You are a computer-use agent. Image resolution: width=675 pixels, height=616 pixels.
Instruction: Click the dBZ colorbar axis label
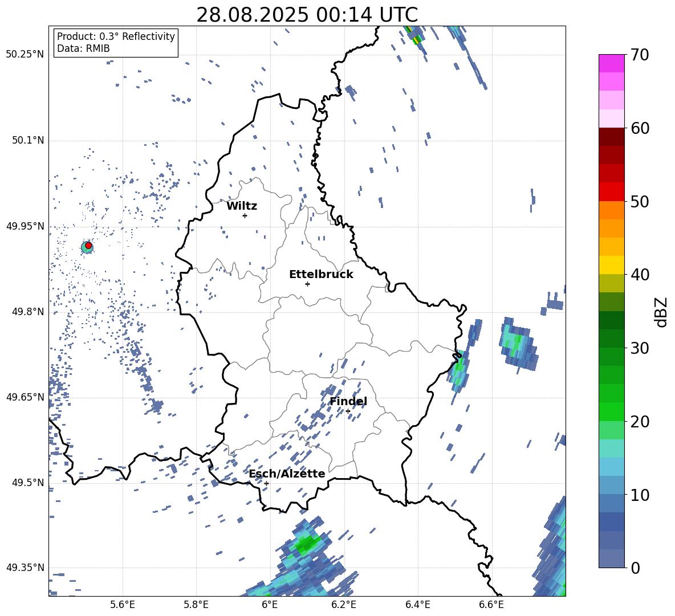[x=661, y=312]
